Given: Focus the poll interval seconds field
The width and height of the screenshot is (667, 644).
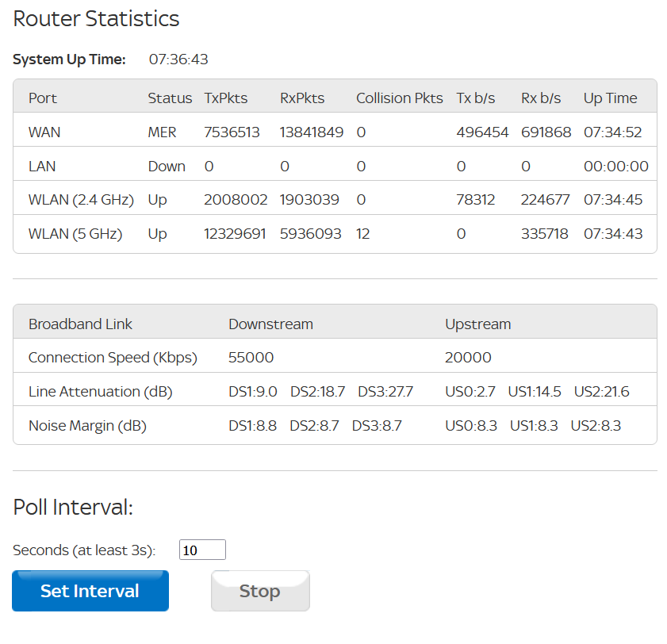Looking at the screenshot, I should 202,550.
